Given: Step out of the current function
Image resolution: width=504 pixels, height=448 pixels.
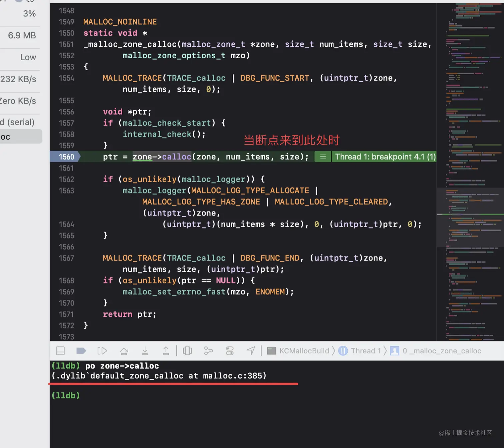Looking at the screenshot, I should tap(166, 351).
